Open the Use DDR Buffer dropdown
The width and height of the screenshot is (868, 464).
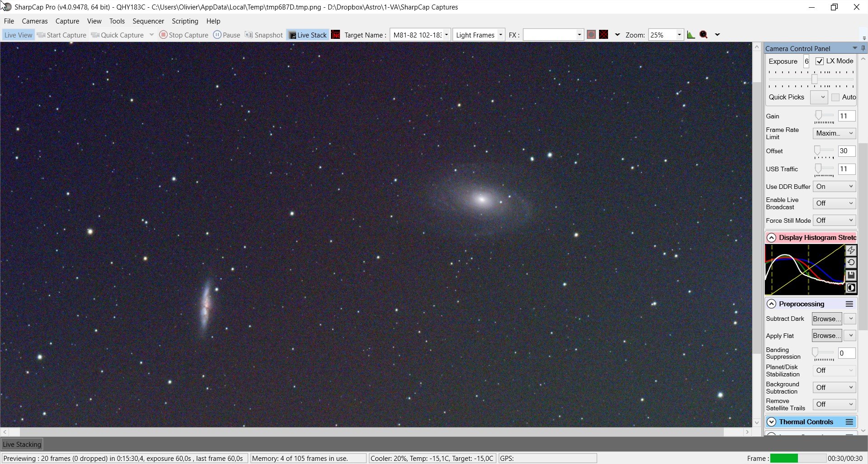834,186
